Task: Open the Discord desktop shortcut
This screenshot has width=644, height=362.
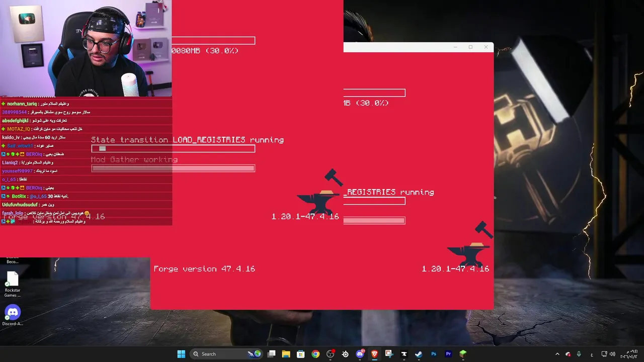Action: pos(12,315)
